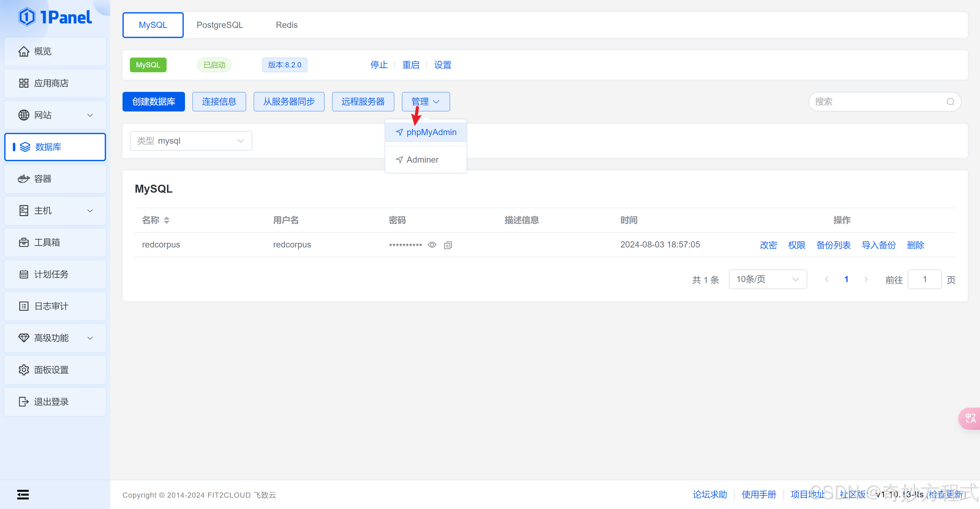Screen dimensions: 980x509
Task: Click 创建数据库 button
Action: tap(154, 102)
